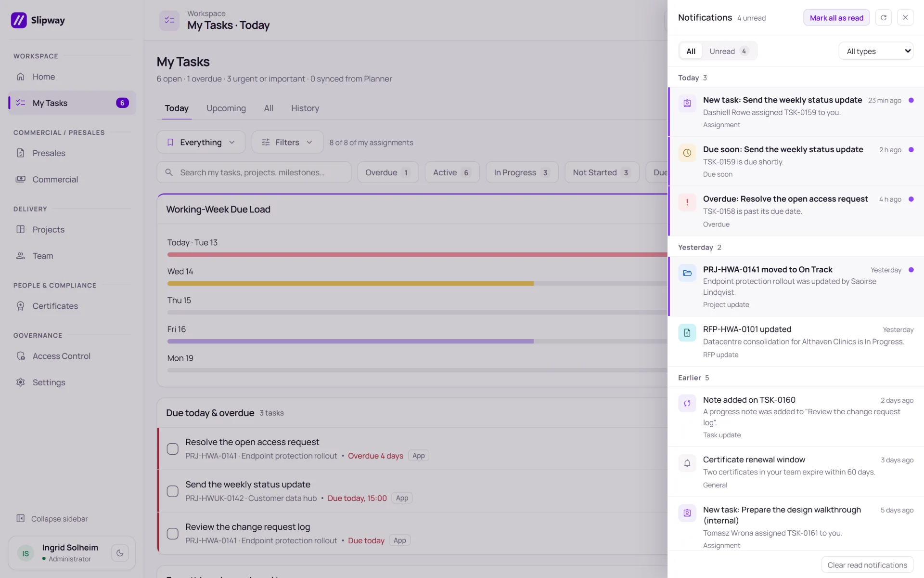924x578 pixels.
Task: Click the Wed 14 load bar
Action: click(350, 284)
